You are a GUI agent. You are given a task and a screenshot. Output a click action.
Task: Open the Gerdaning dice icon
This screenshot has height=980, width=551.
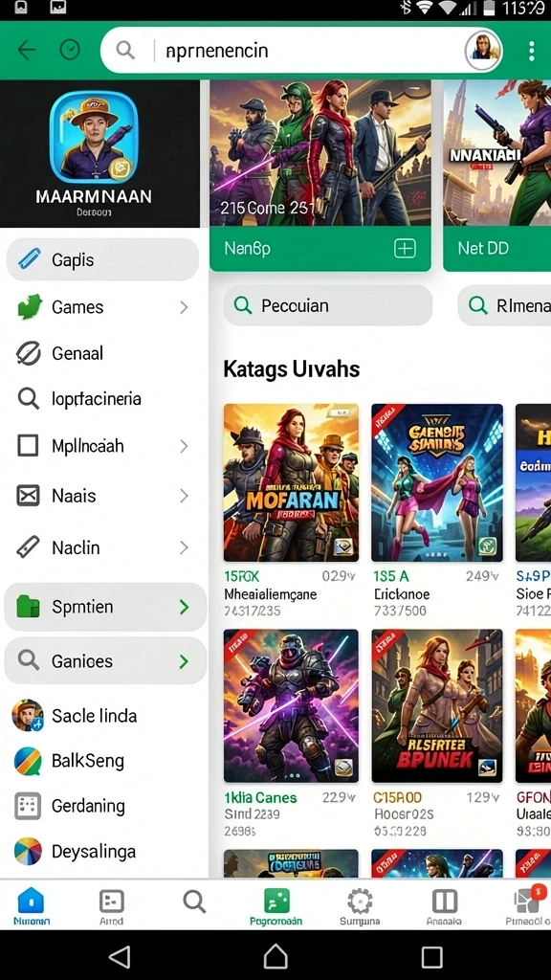tap(28, 806)
